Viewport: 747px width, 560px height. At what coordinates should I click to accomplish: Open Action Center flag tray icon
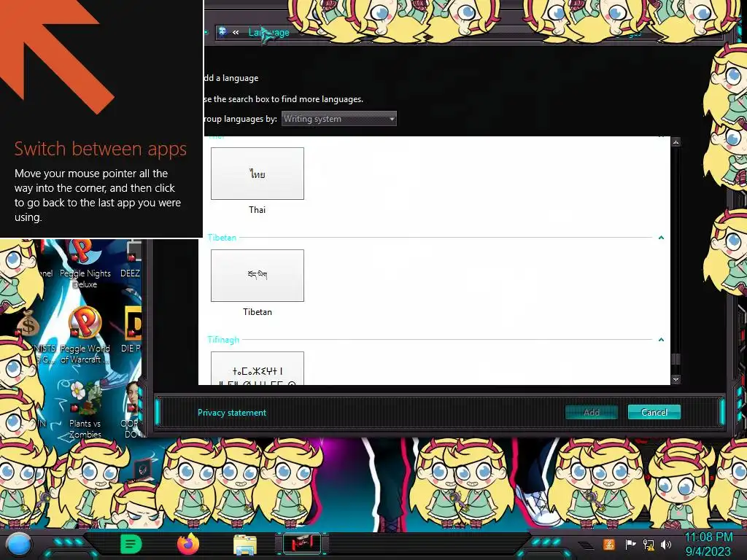tap(630, 544)
